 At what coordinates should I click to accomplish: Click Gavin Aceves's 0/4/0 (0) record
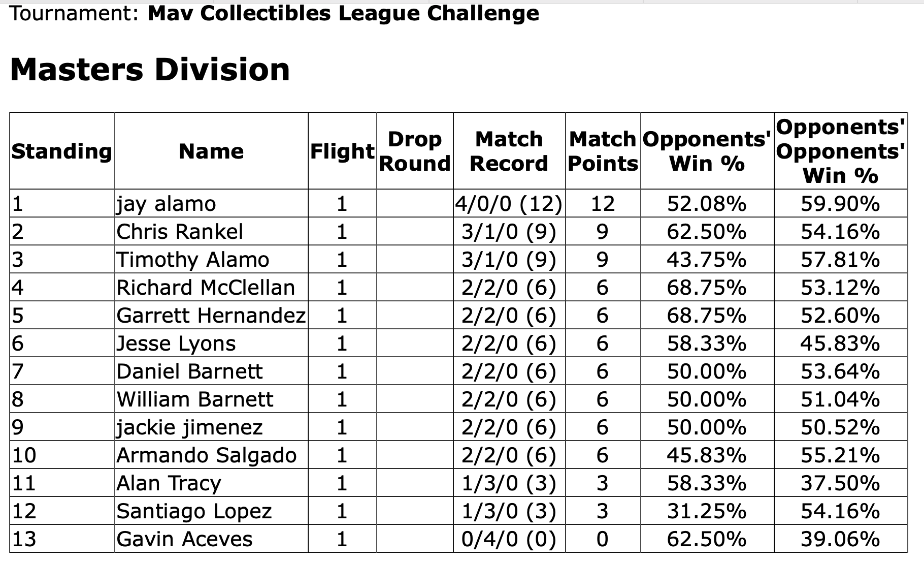tap(509, 539)
